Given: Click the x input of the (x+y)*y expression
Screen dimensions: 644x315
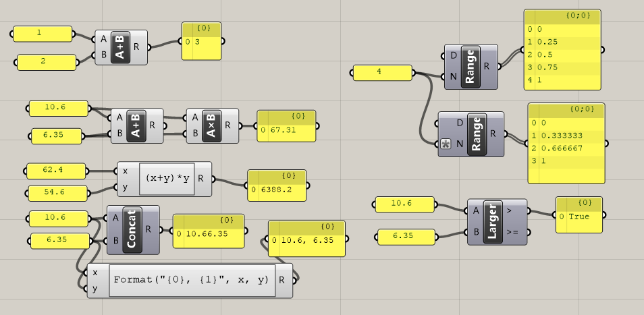Looking at the screenshot, I should [126, 171].
